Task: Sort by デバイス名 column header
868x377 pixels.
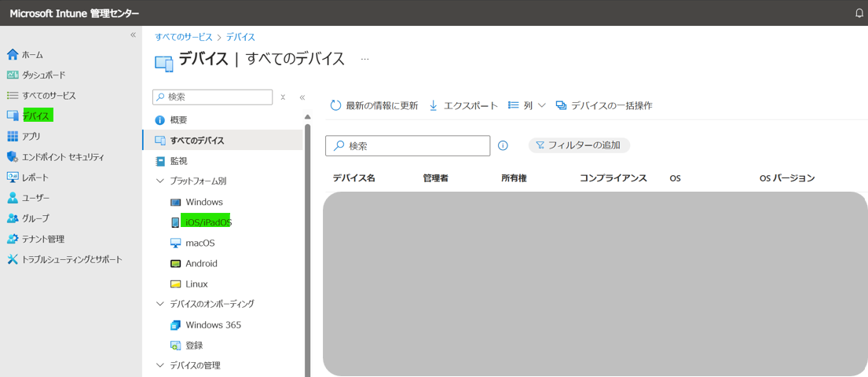Action: [353, 178]
